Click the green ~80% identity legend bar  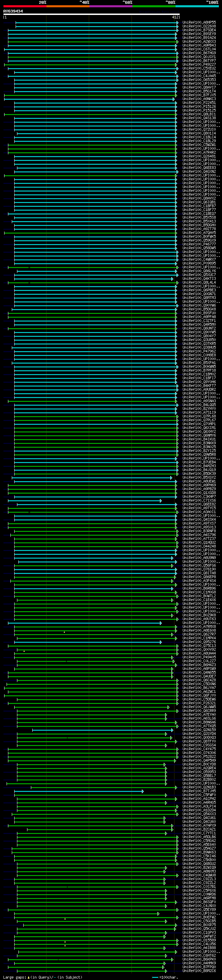(x=154, y=6)
